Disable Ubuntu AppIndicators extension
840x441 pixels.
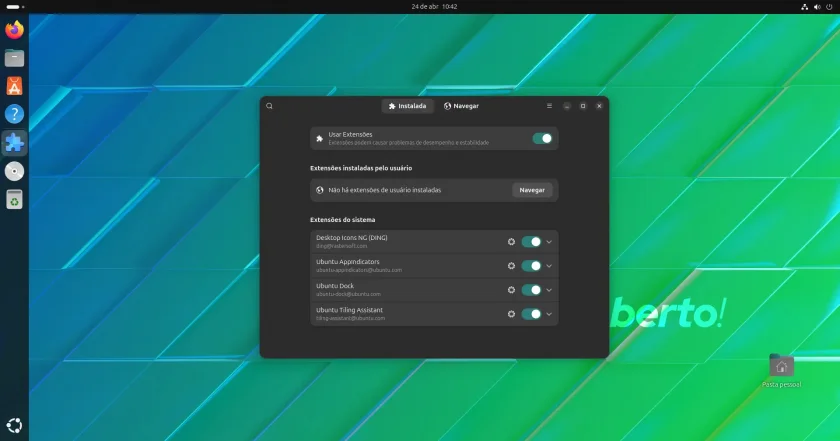coord(531,266)
